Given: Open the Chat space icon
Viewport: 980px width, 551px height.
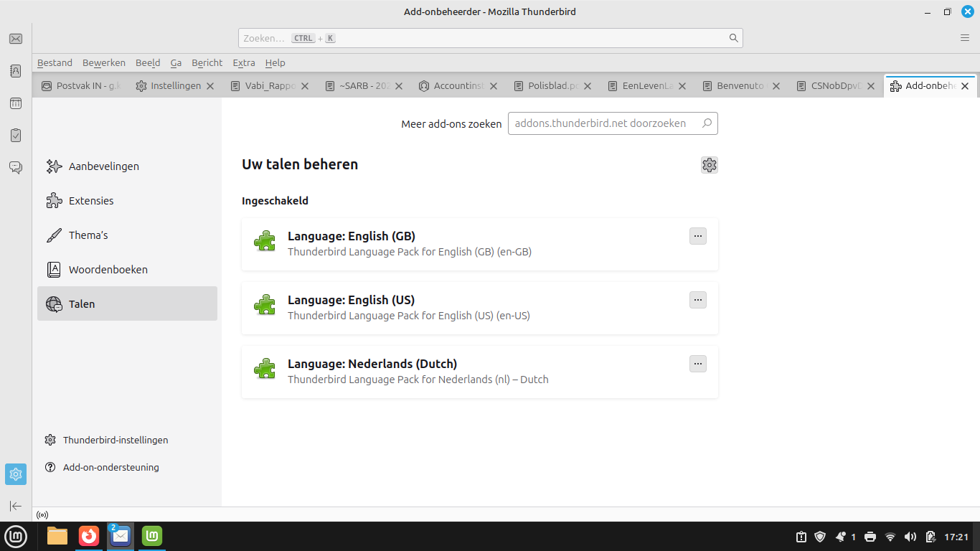Looking at the screenshot, I should tap(16, 167).
